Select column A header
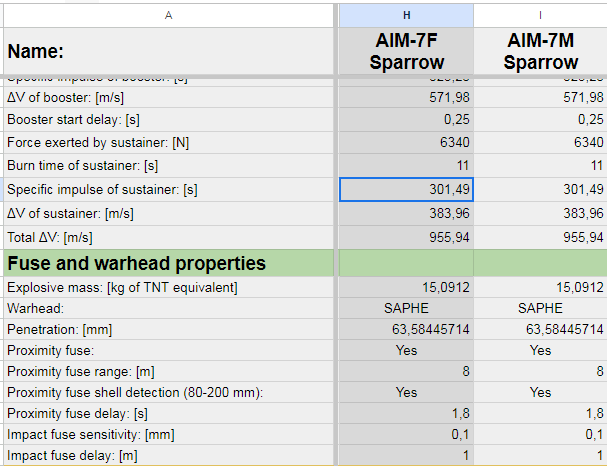The width and height of the screenshot is (607, 466). (168, 15)
